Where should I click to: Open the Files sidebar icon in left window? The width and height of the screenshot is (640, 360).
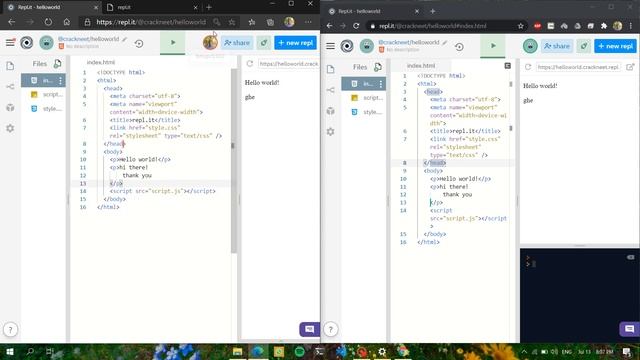click(10, 66)
